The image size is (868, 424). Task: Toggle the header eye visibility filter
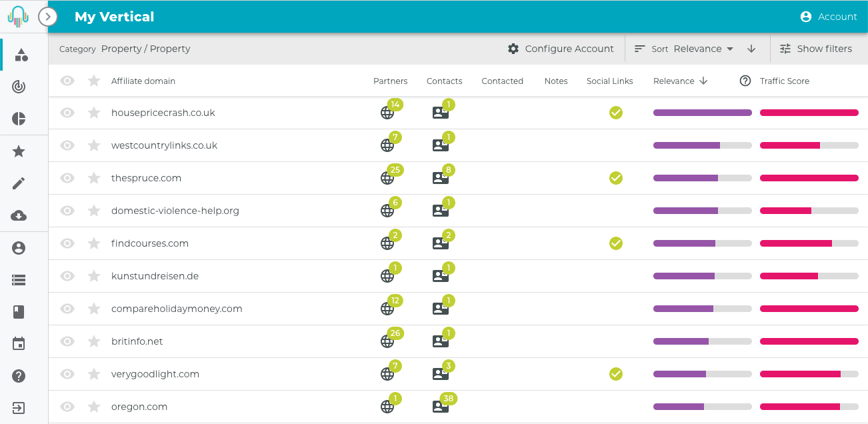click(67, 81)
